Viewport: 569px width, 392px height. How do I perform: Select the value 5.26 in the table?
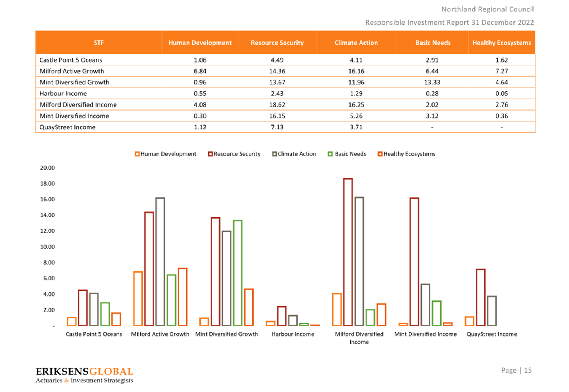[x=356, y=116]
